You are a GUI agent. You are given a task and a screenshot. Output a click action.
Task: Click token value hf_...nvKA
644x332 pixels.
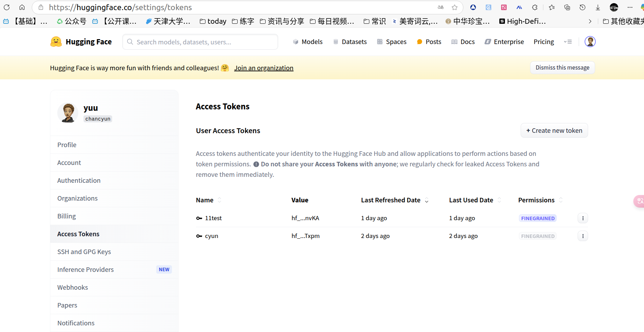click(305, 218)
